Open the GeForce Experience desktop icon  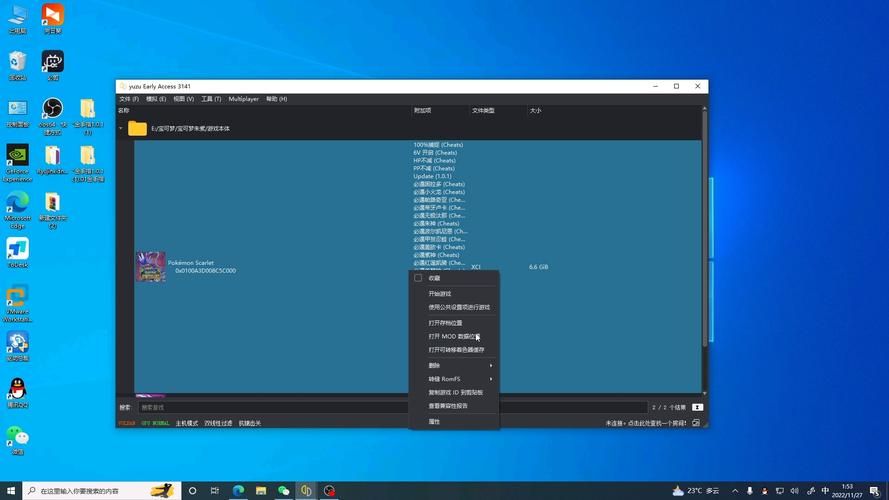[x=18, y=163]
